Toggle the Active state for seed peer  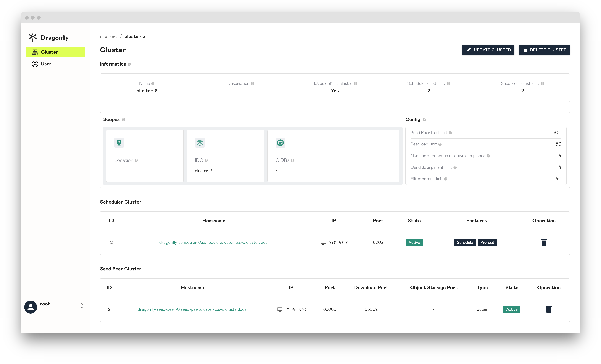(x=512, y=309)
